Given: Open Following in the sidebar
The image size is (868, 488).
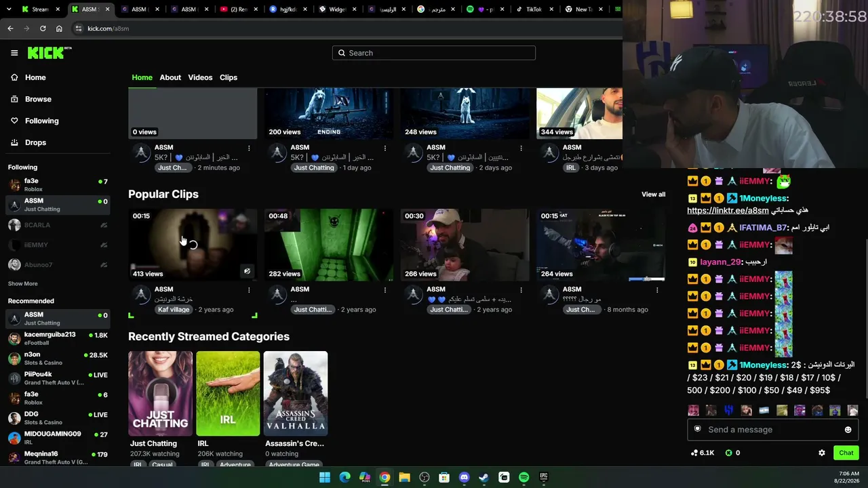Looking at the screenshot, I should (42, 121).
